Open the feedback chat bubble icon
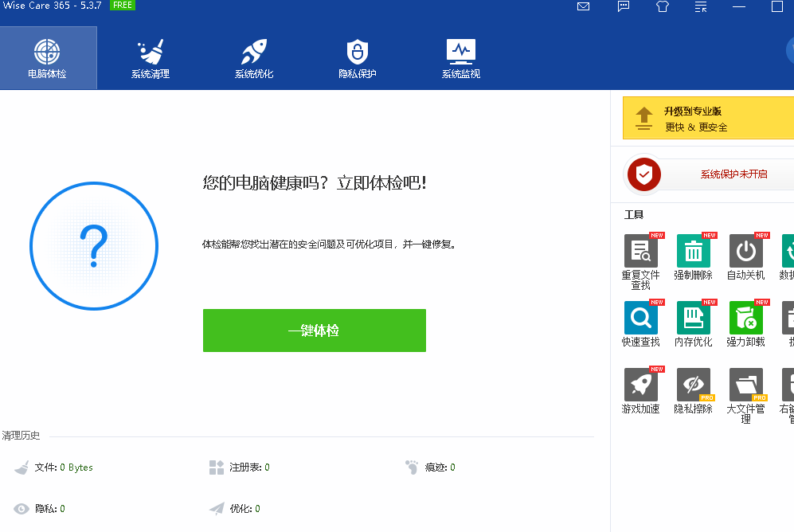 (x=624, y=6)
